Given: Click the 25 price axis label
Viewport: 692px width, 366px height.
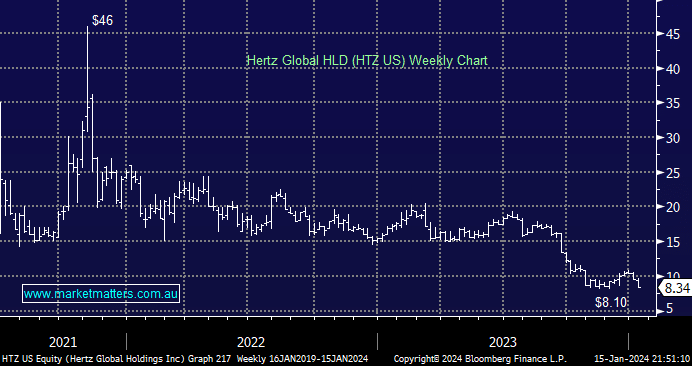Looking at the screenshot, I should click(673, 173).
